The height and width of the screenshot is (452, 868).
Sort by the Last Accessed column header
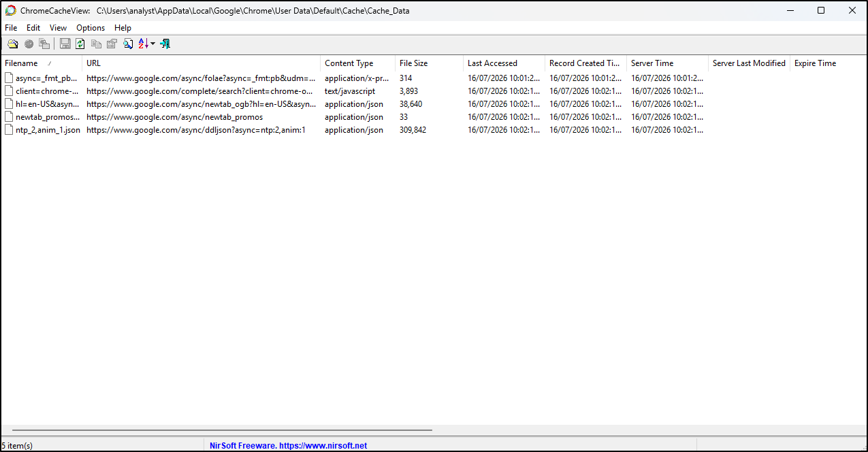click(504, 63)
